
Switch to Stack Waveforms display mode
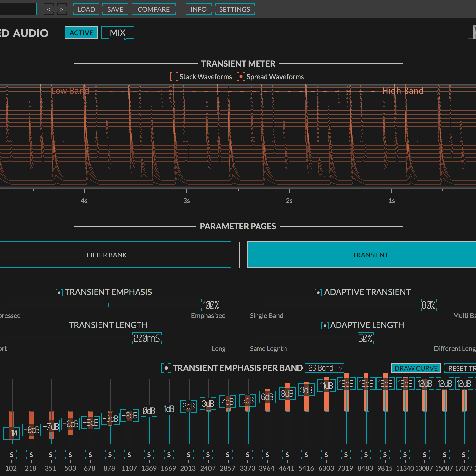pyautogui.click(x=174, y=76)
